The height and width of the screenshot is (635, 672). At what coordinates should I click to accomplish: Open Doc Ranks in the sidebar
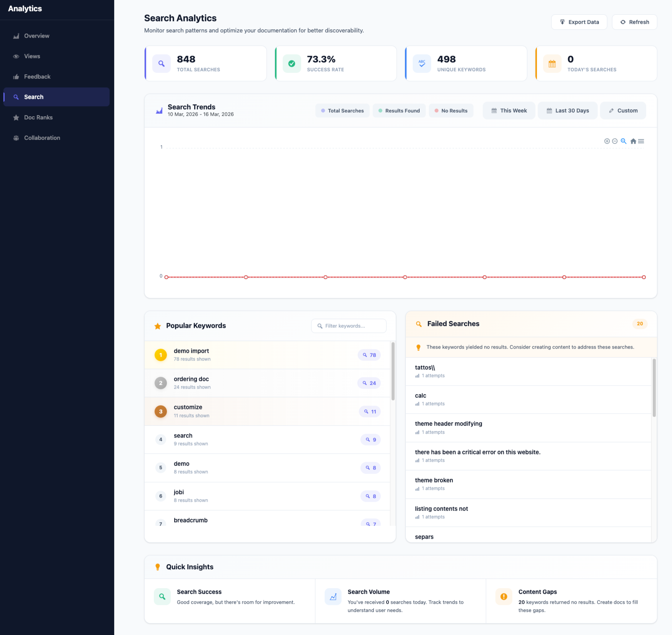click(x=38, y=117)
